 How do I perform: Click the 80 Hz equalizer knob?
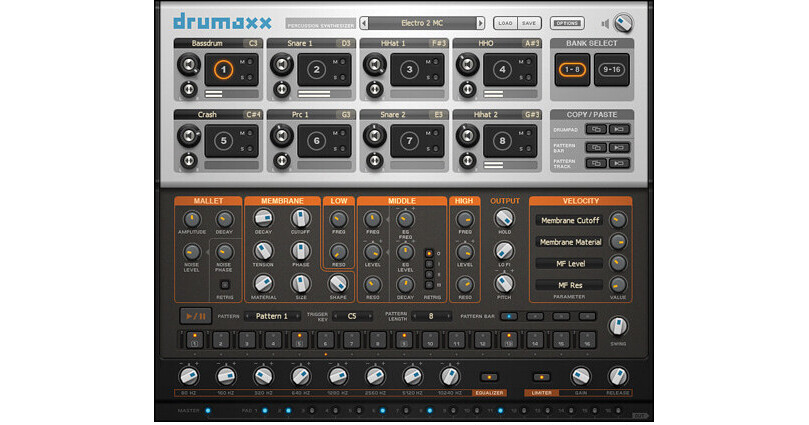(189, 376)
